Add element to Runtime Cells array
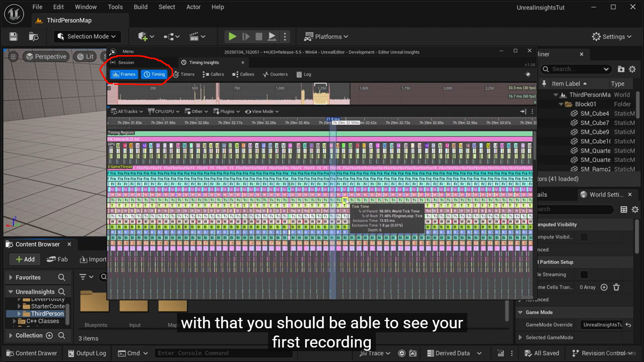This screenshot has height=362, width=644. pyautogui.click(x=604, y=287)
